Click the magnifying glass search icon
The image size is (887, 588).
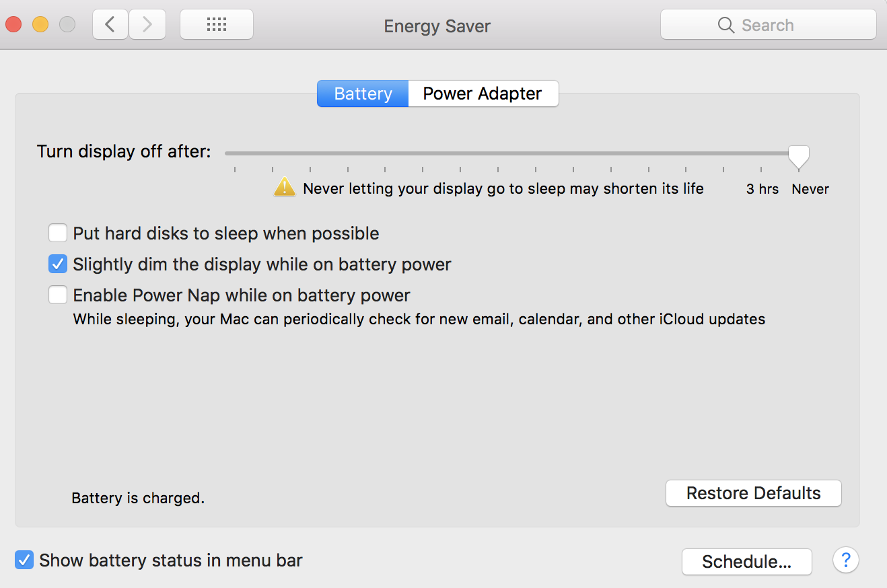pyautogui.click(x=726, y=26)
